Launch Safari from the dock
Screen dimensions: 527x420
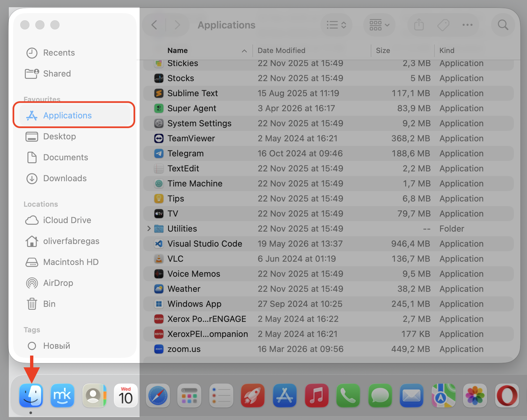point(158,395)
